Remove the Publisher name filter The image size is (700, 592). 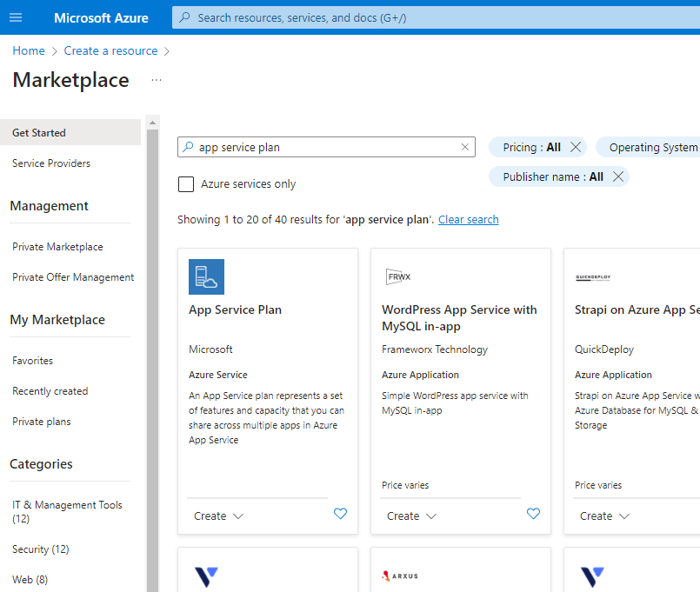point(618,176)
